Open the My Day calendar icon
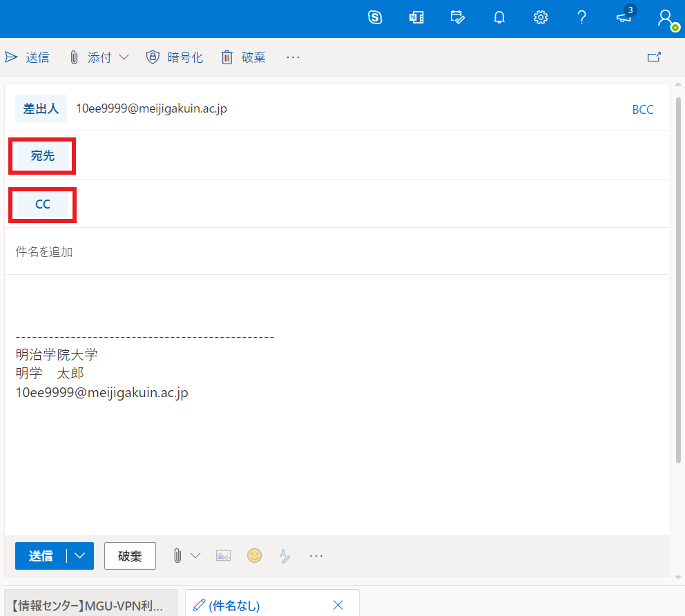 [457, 18]
